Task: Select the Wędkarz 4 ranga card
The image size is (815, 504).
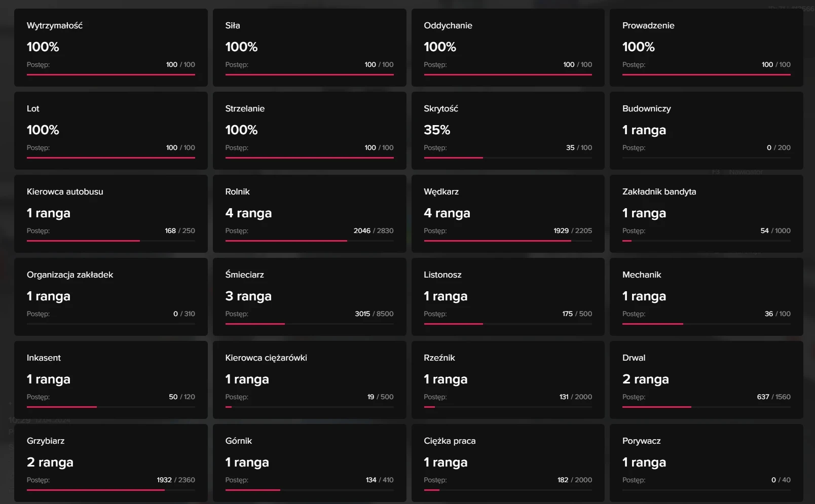Action: (x=508, y=213)
